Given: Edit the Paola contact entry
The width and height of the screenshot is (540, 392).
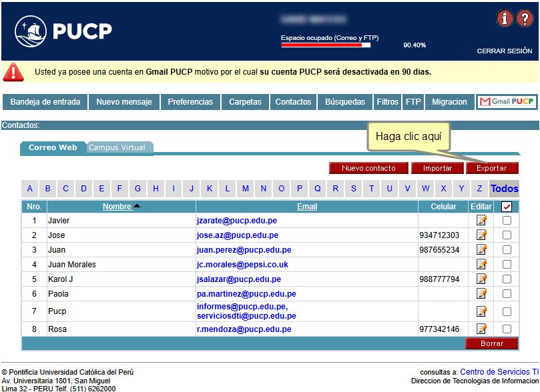Looking at the screenshot, I should coord(481,294).
